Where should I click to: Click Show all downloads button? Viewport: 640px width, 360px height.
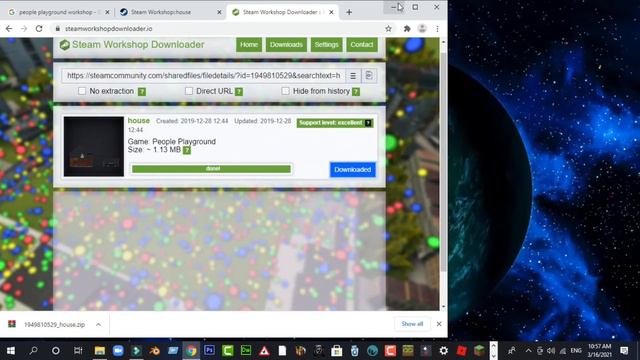click(412, 324)
